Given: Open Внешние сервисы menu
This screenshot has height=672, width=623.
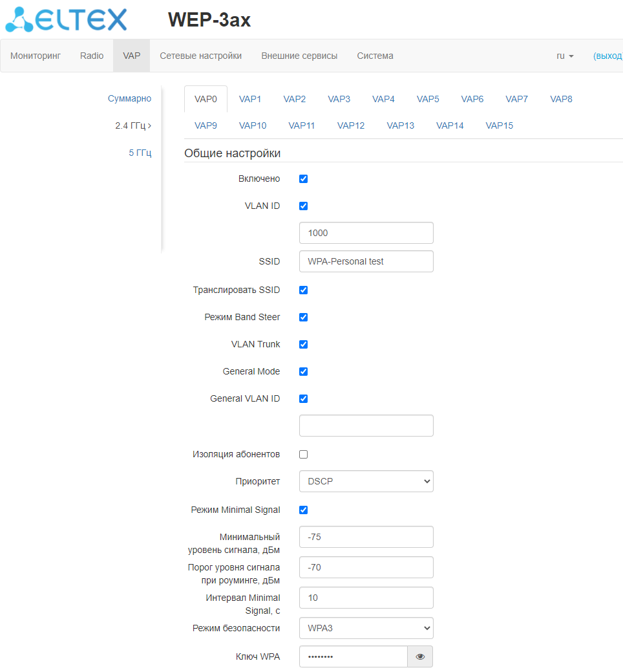Looking at the screenshot, I should 299,56.
